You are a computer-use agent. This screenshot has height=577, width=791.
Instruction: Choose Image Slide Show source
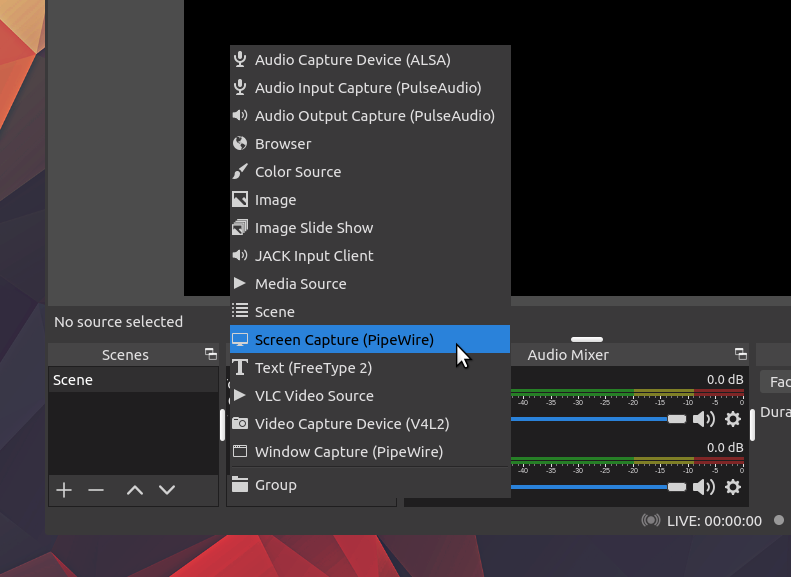tap(370, 227)
